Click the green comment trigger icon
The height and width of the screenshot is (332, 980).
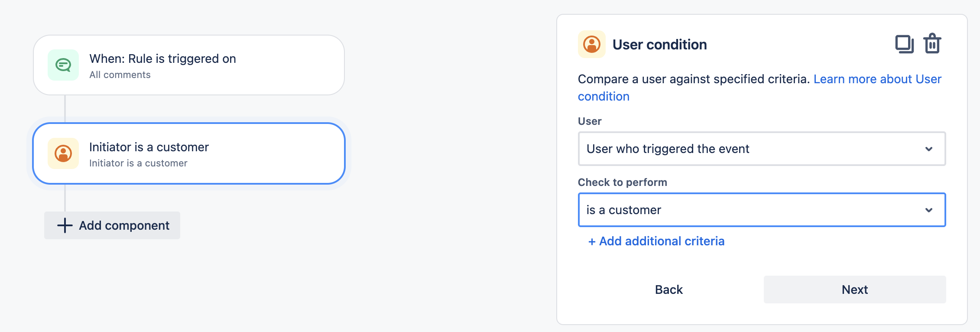pos(64,65)
